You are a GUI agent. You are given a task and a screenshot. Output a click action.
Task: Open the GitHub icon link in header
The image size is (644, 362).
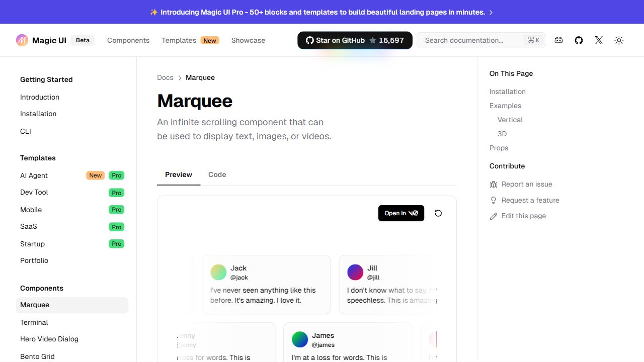tap(579, 40)
